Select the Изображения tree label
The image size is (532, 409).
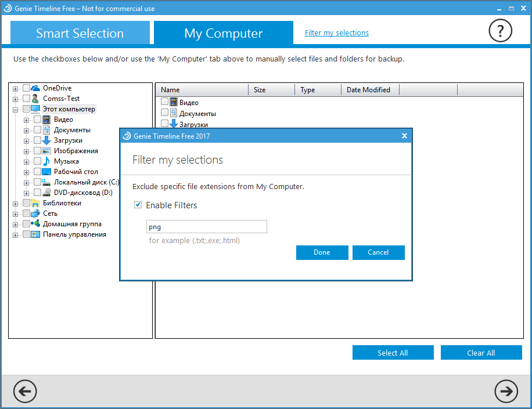click(x=76, y=151)
